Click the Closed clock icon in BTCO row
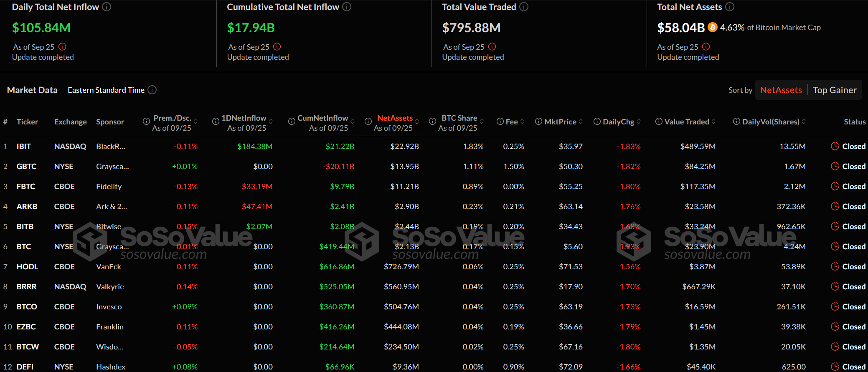868x372 pixels. 835,306
